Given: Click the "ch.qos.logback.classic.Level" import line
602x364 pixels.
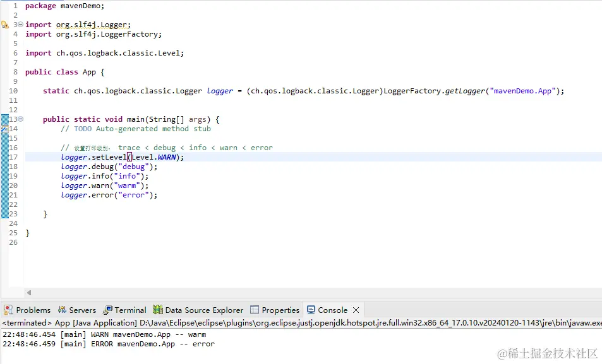Looking at the screenshot, I should (x=104, y=53).
